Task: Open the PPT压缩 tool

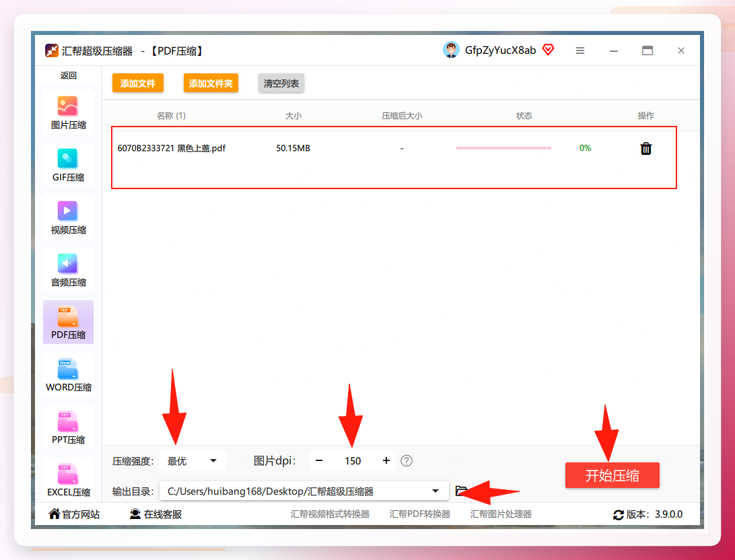Action: (69, 427)
